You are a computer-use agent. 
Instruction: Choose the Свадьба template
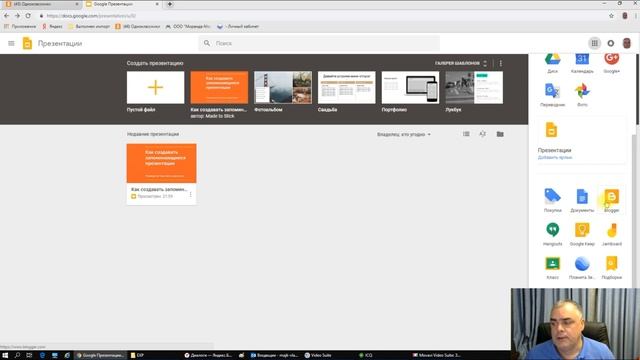point(347,87)
